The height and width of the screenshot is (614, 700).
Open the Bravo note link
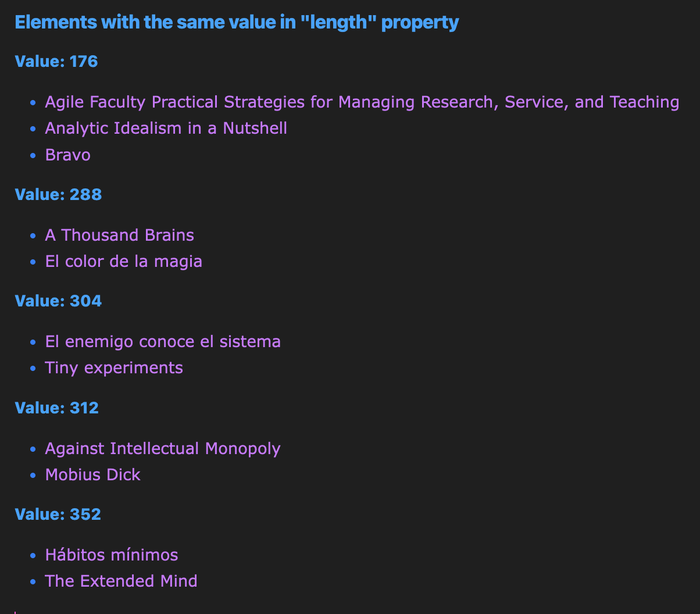68,155
